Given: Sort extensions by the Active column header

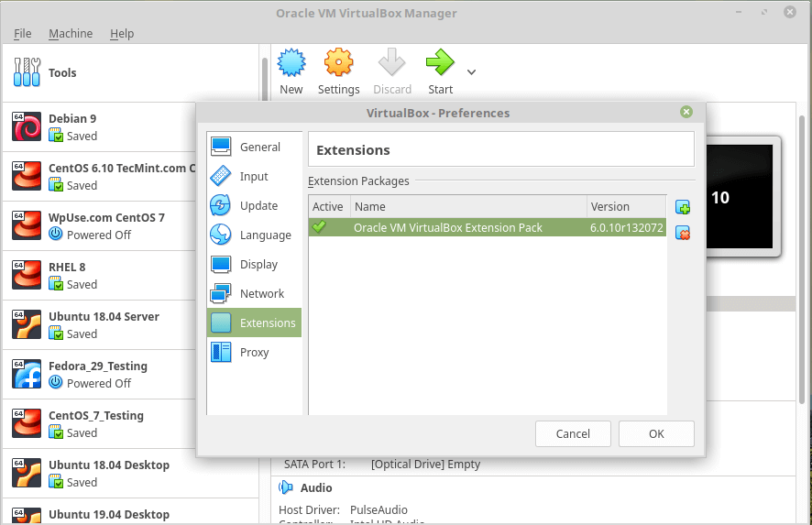Looking at the screenshot, I should coord(329,206).
